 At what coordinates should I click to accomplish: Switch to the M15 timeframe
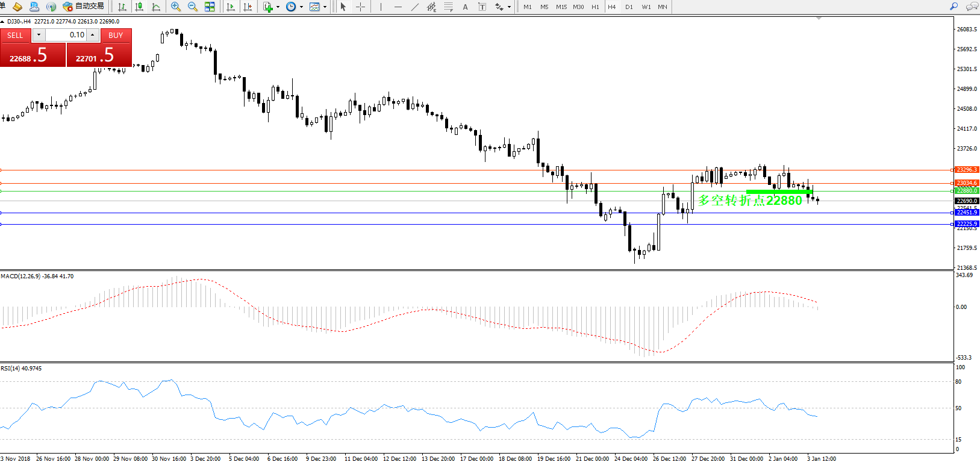[x=561, y=7]
